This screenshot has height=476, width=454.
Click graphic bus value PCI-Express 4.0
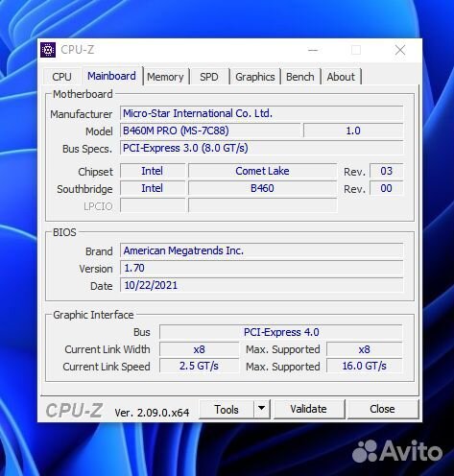pos(281,332)
